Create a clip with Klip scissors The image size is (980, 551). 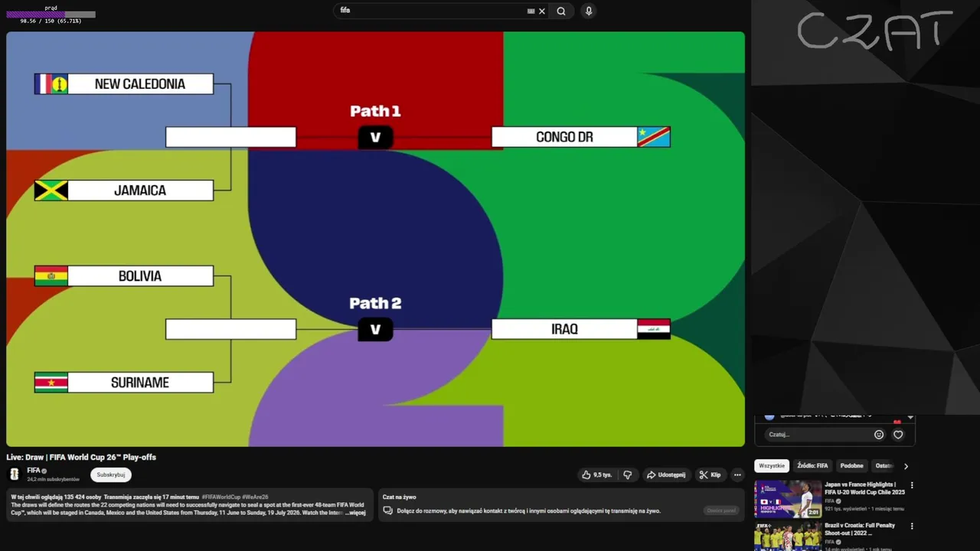click(x=710, y=474)
